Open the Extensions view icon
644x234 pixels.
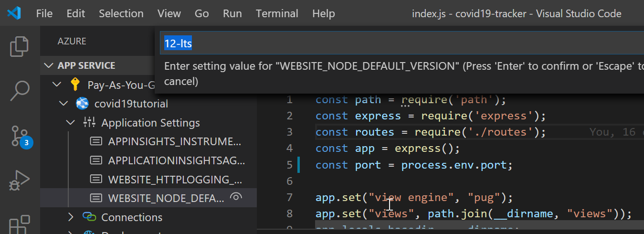coord(20,224)
